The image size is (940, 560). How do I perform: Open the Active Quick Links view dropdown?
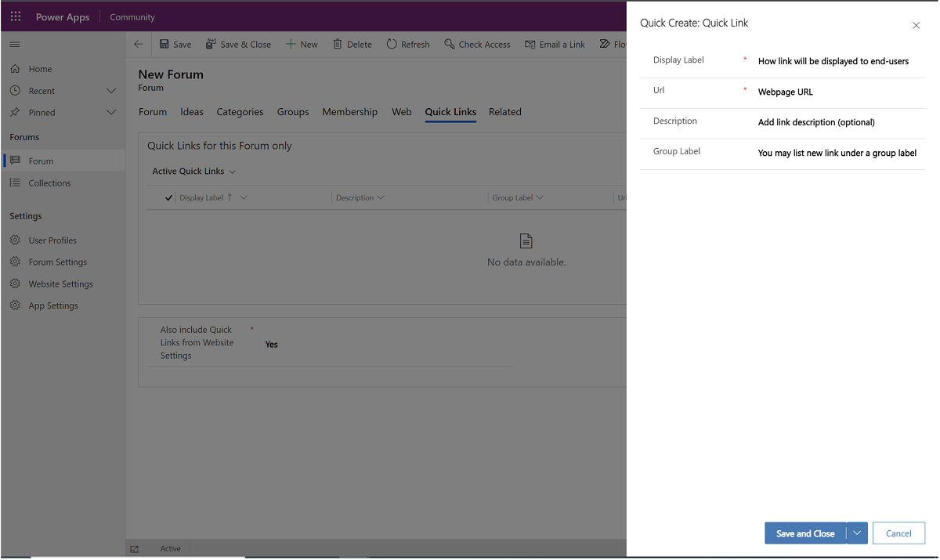click(194, 172)
